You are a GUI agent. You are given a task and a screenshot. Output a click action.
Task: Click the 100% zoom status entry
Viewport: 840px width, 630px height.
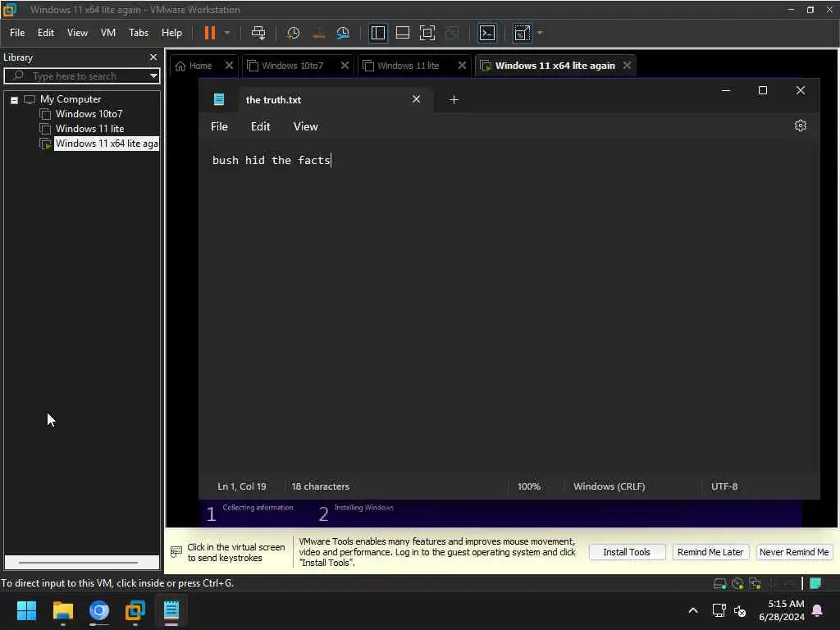pos(529,486)
